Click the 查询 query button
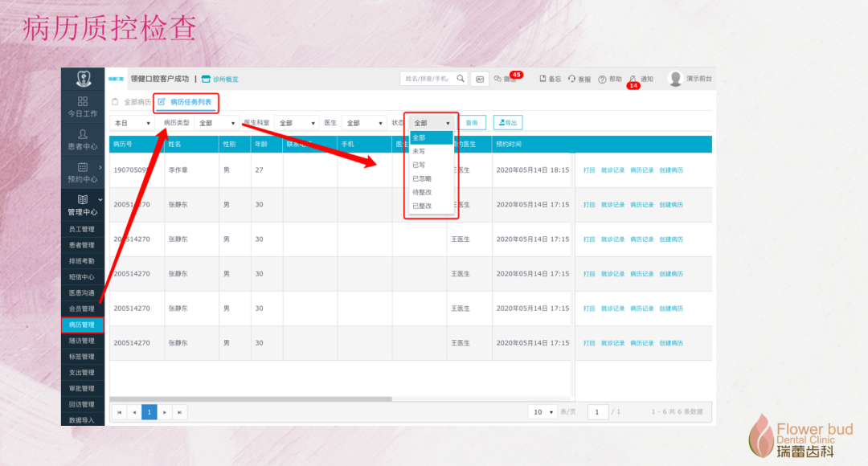 [x=472, y=123]
